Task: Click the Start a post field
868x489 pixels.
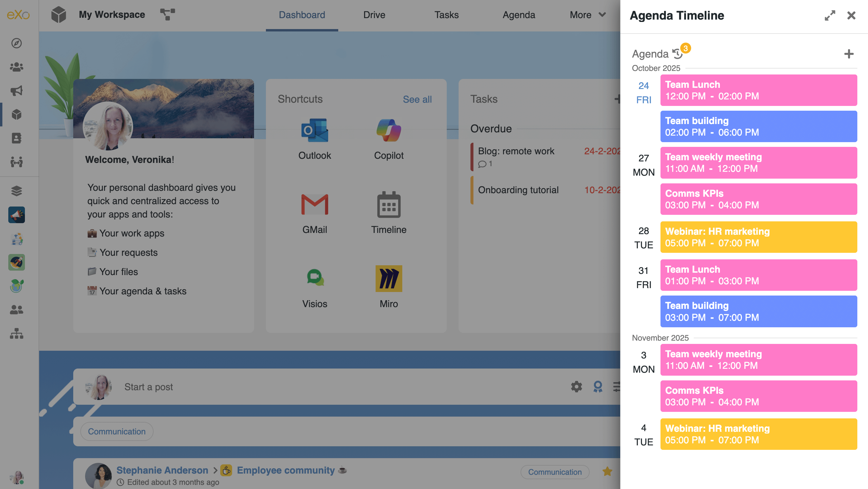Action: (x=149, y=386)
